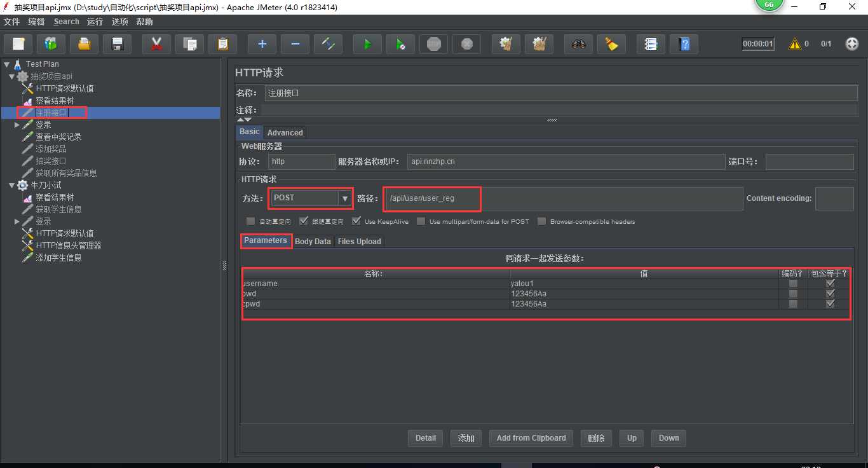Viewport: 868px width, 468px height.
Task: Open the 运行 menu
Action: click(95, 22)
